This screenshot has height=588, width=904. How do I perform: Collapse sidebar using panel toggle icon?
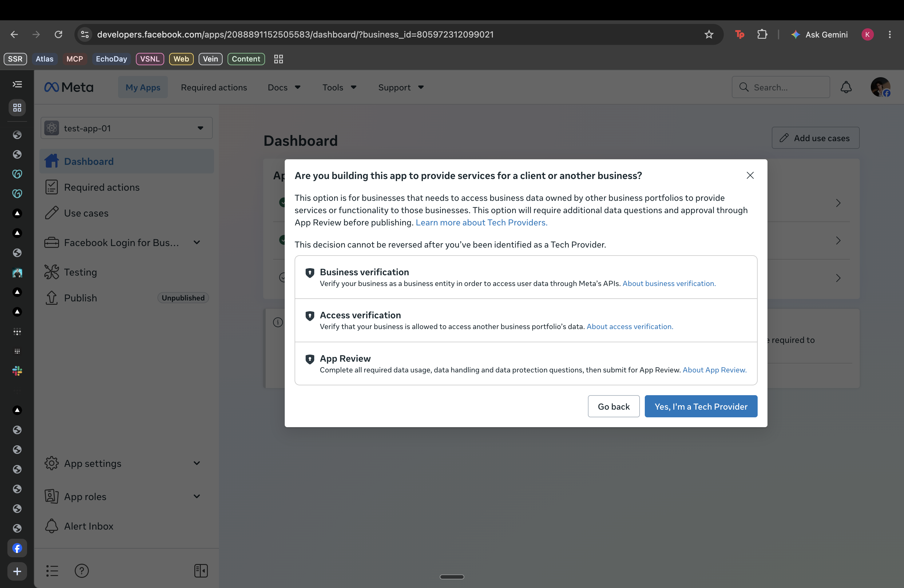(x=200, y=570)
